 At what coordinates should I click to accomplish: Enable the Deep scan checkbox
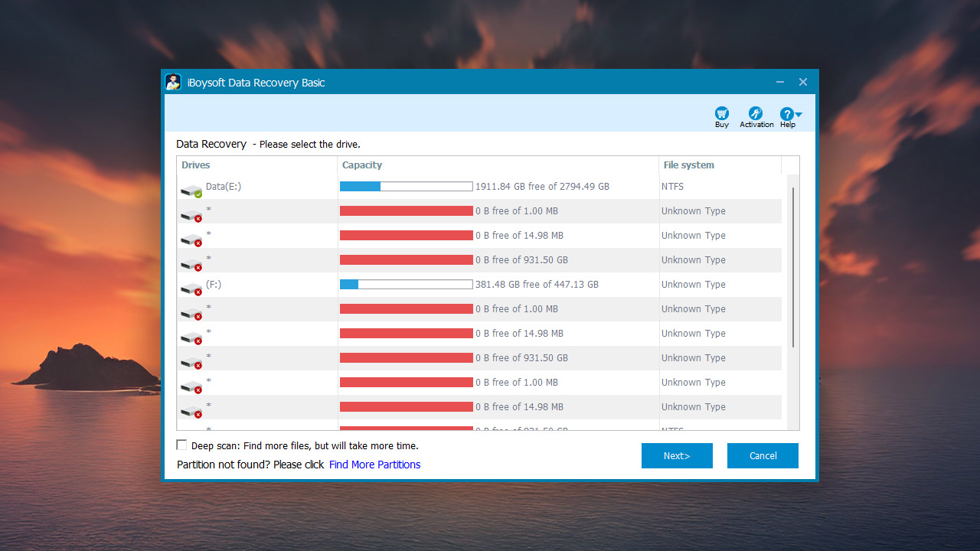pyautogui.click(x=181, y=445)
